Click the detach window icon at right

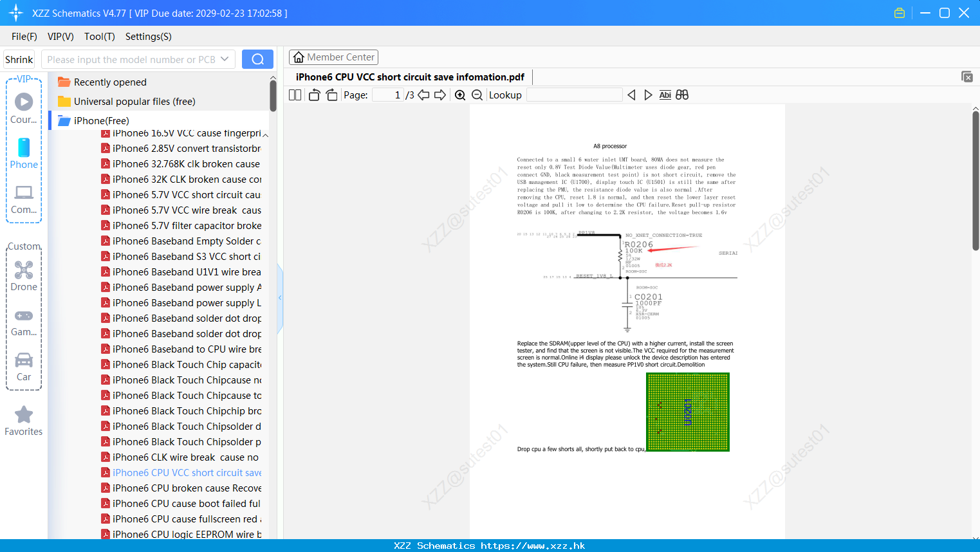tap(967, 77)
